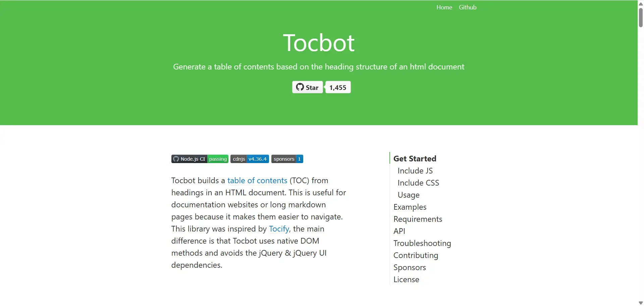Select Sponsors in the table of contents
The width and height of the screenshot is (644, 306).
[x=410, y=267]
